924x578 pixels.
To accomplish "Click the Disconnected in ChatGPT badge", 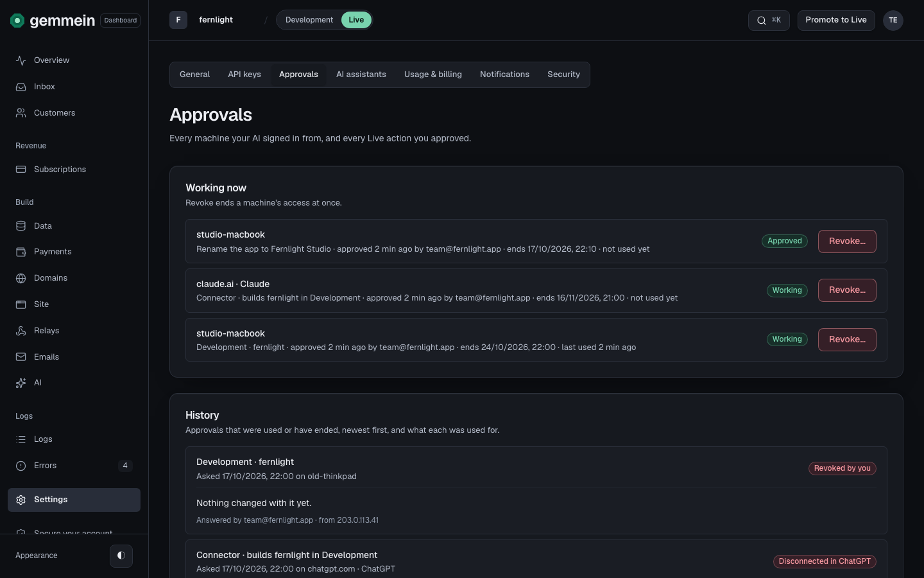I will (825, 561).
